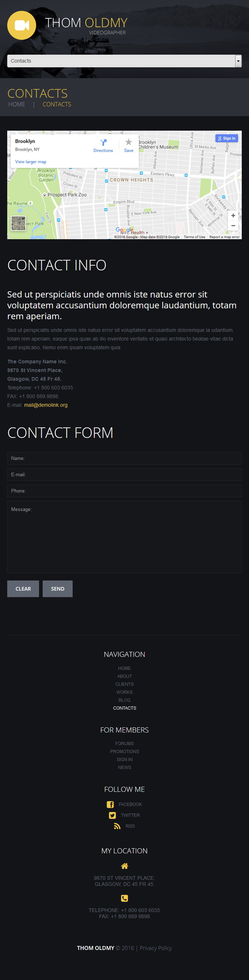The width and height of the screenshot is (249, 980).
Task: Open the View larger map link
Action: (31, 162)
